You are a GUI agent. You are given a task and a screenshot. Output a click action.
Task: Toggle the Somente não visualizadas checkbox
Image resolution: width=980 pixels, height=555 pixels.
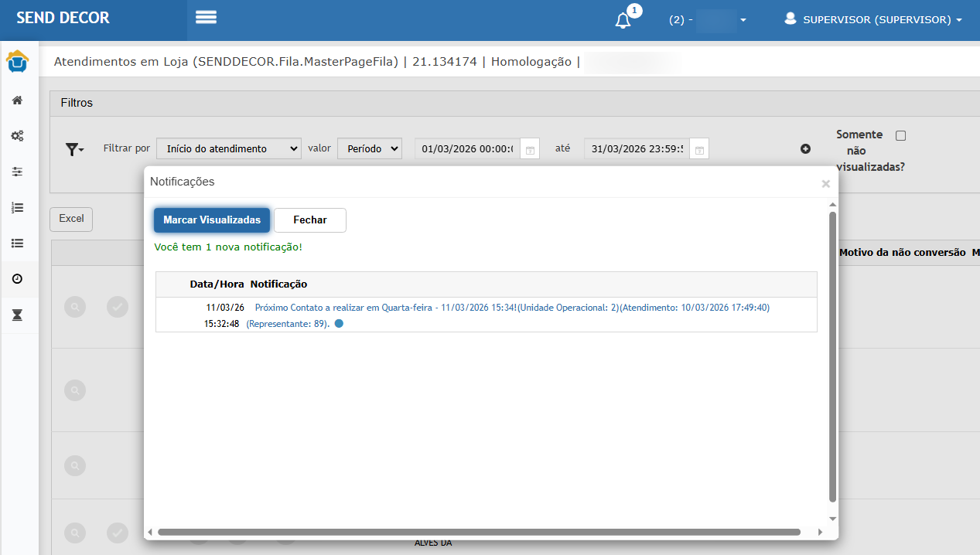click(900, 136)
